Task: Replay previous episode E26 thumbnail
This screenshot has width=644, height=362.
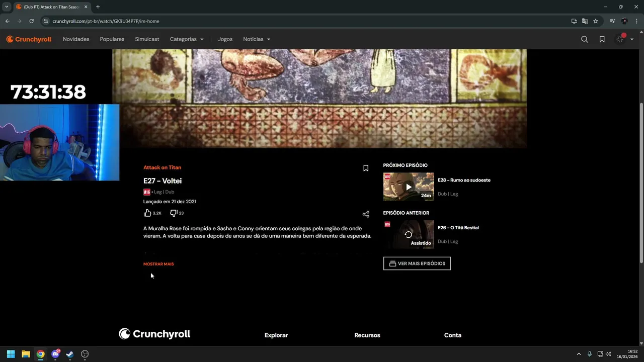Action: click(x=409, y=234)
